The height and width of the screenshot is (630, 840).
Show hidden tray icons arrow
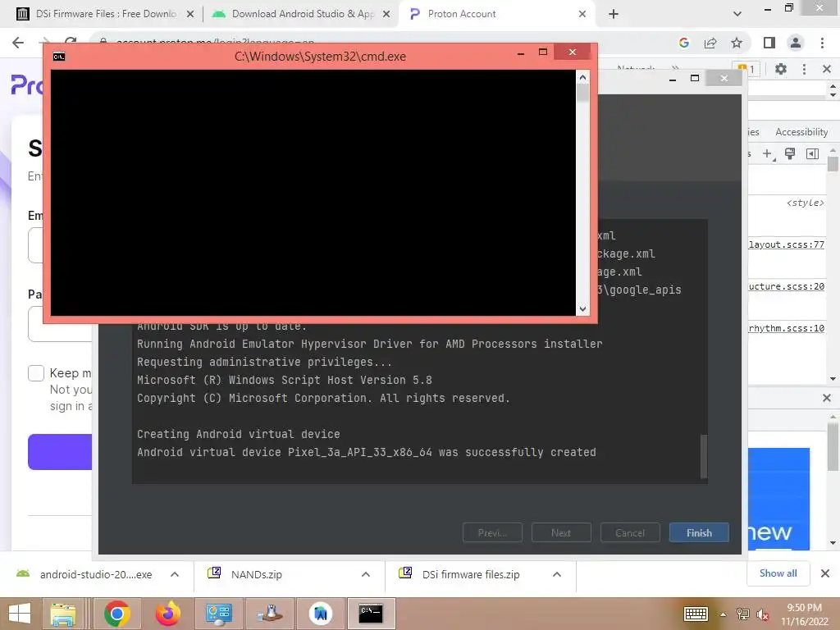click(724, 614)
